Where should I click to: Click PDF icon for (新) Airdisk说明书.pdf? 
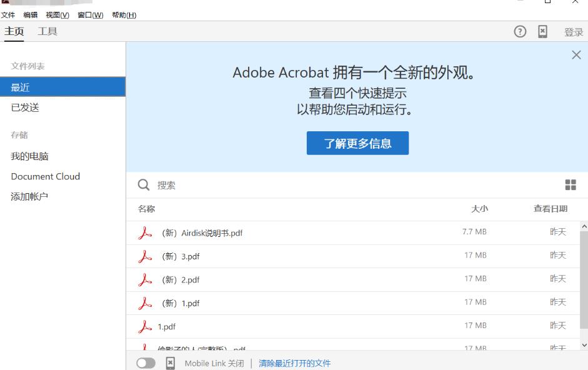(x=145, y=232)
